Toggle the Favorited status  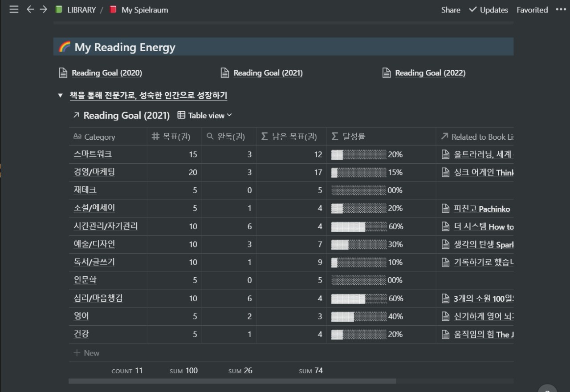coord(532,10)
